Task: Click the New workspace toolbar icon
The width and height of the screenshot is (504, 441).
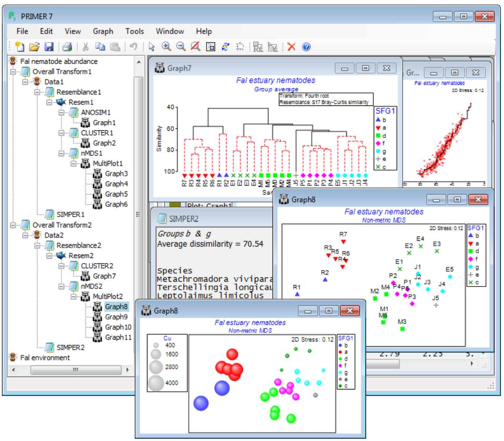Action: (19, 47)
